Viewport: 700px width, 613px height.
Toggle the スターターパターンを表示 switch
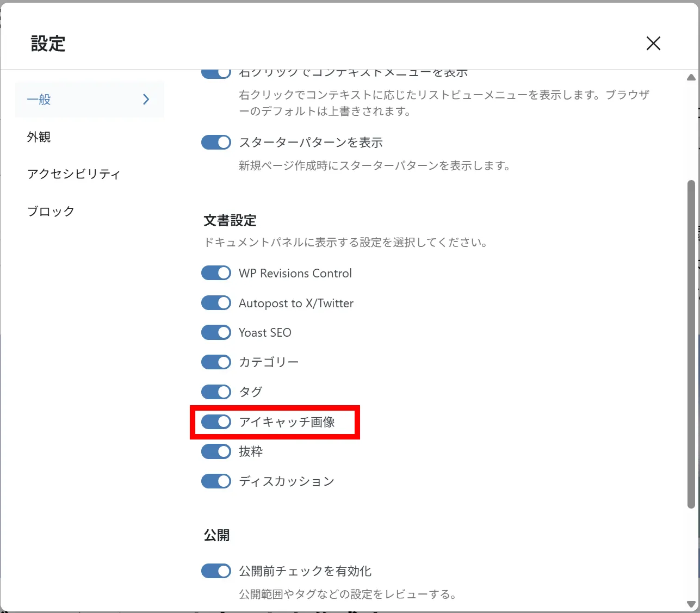coord(216,143)
